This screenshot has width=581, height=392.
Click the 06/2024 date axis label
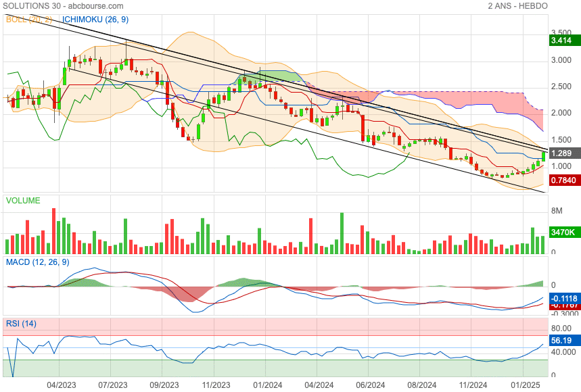click(371, 385)
